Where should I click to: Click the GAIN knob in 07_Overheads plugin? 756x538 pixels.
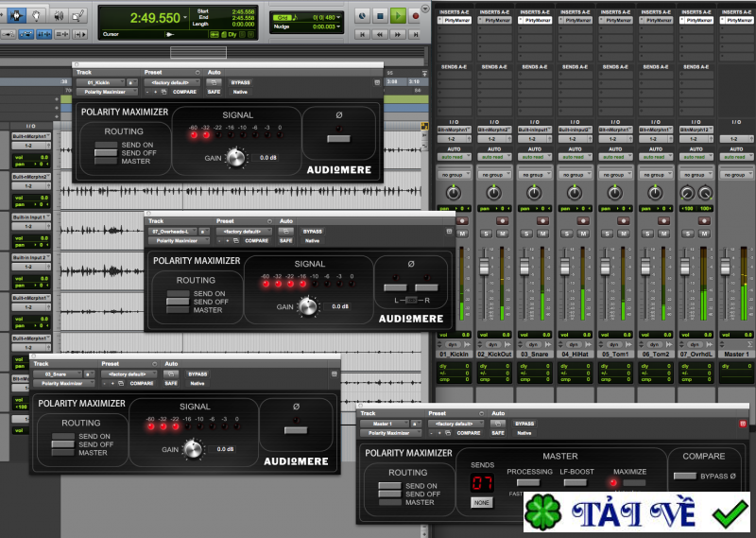(307, 306)
